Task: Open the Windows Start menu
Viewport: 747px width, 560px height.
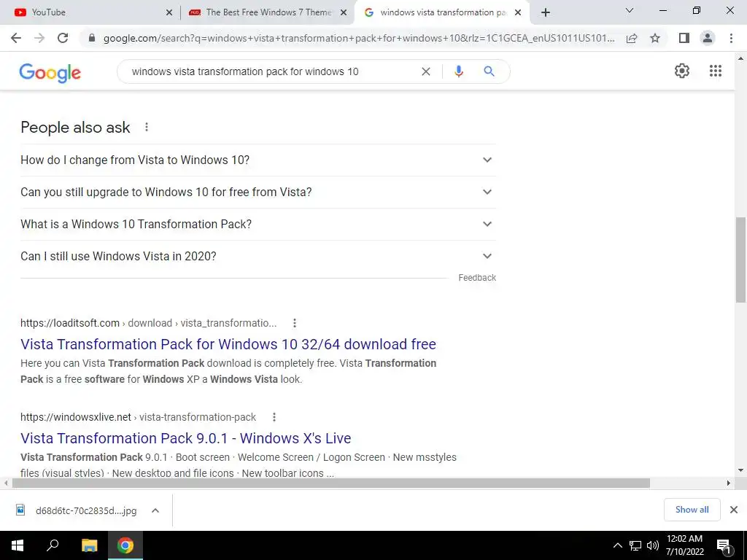Action: [18, 545]
